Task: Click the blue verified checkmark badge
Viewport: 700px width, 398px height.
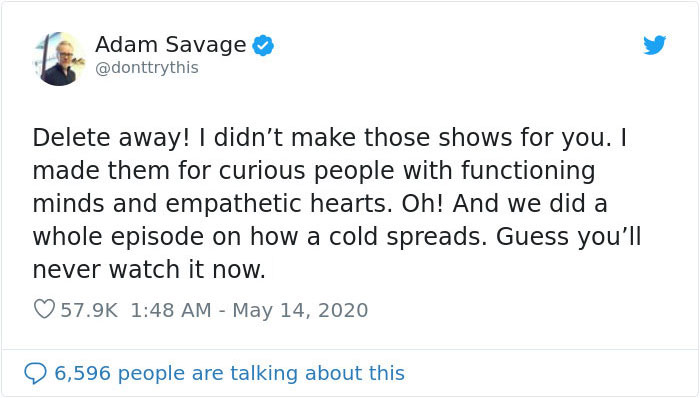Action: click(263, 46)
